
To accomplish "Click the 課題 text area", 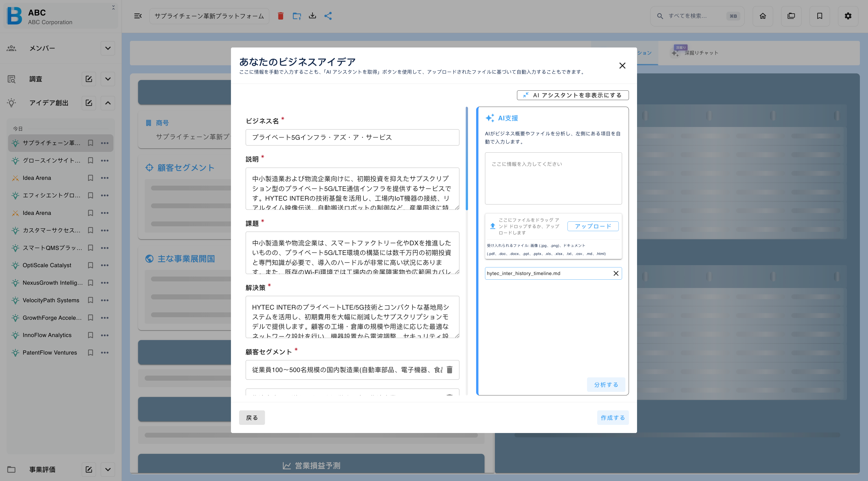I will click(352, 252).
